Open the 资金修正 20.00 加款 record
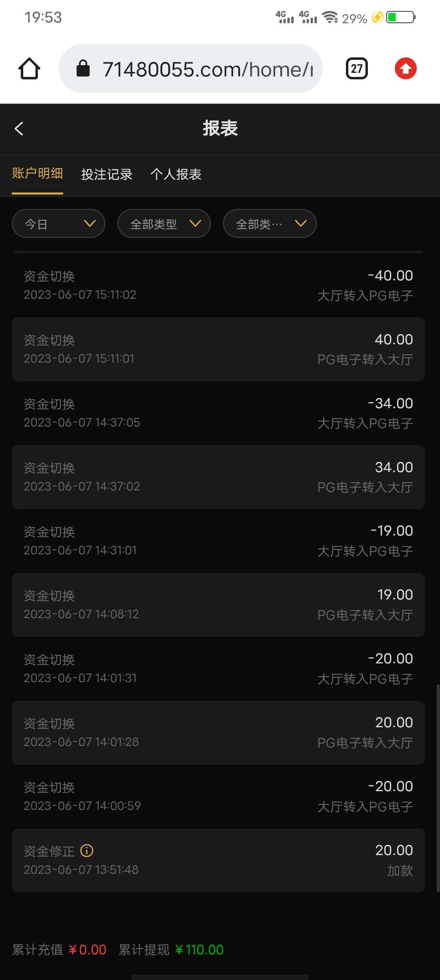The width and height of the screenshot is (440, 980). click(x=218, y=860)
